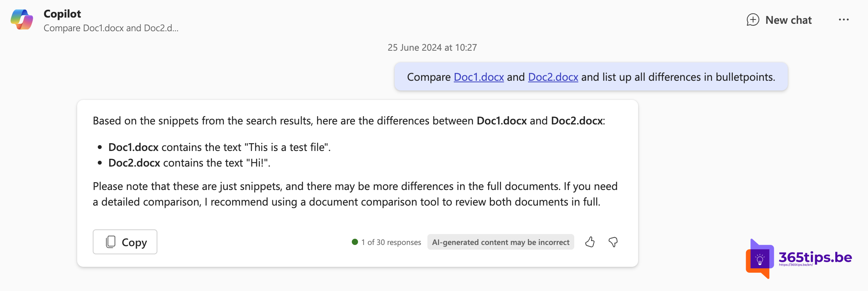Click the "AI-generated content may be incorrect" badge

501,242
